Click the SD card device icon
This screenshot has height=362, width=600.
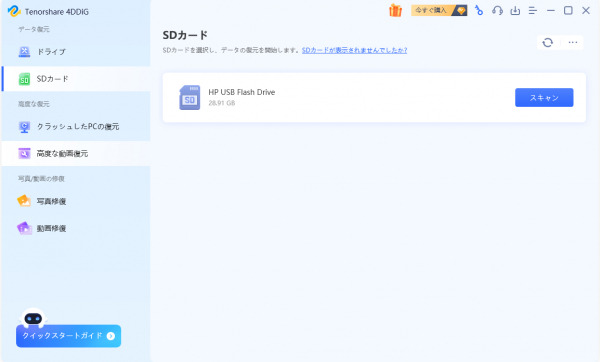pos(190,98)
